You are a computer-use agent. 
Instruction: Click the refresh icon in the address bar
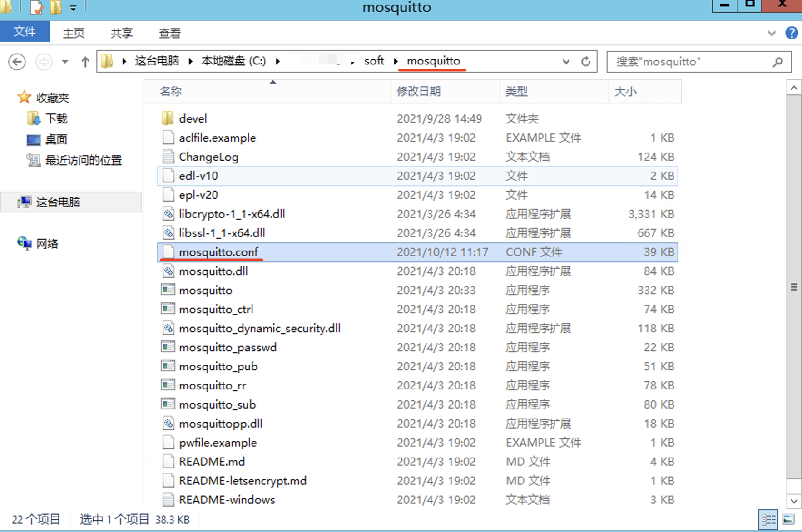point(586,61)
